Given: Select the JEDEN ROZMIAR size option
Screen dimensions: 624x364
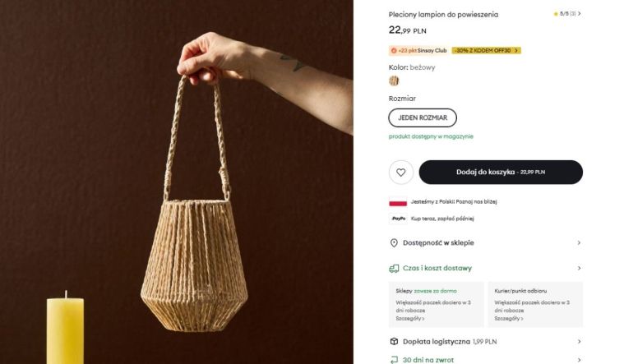Looking at the screenshot, I should tap(423, 117).
